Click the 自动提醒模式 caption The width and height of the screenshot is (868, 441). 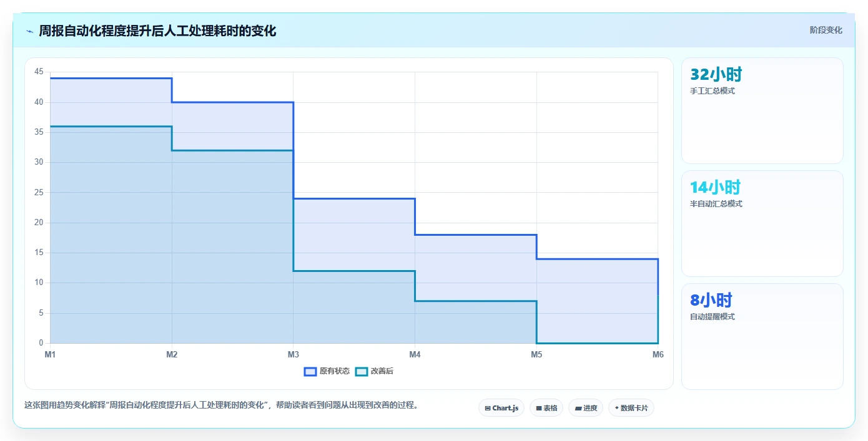coord(713,317)
